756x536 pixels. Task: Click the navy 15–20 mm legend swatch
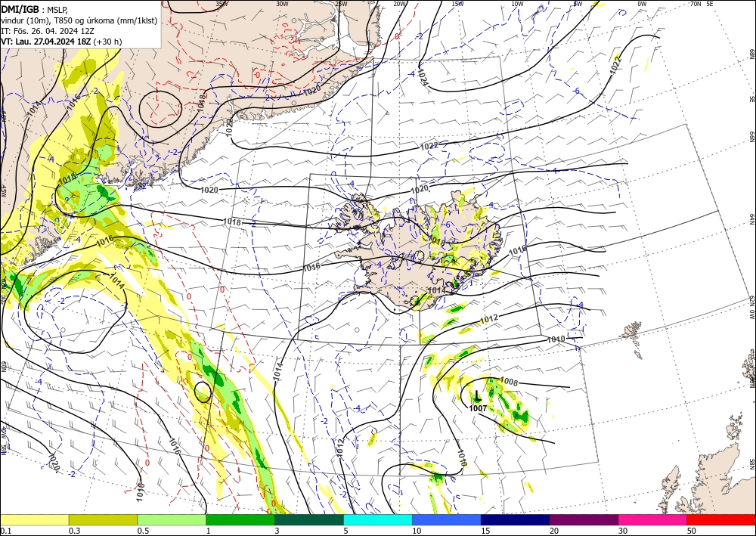click(x=516, y=519)
